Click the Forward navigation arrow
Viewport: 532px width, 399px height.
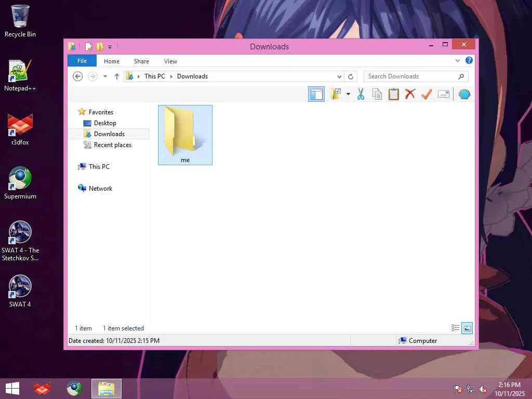click(x=92, y=76)
